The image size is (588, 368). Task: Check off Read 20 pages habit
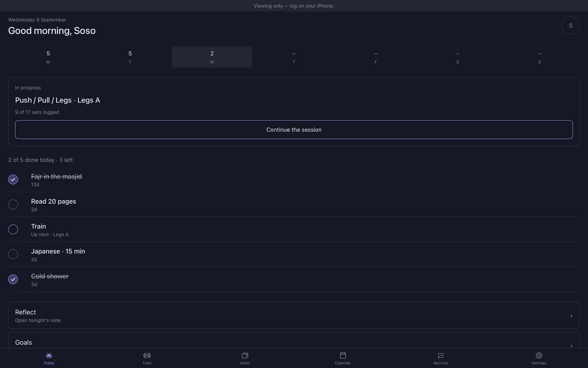13,204
